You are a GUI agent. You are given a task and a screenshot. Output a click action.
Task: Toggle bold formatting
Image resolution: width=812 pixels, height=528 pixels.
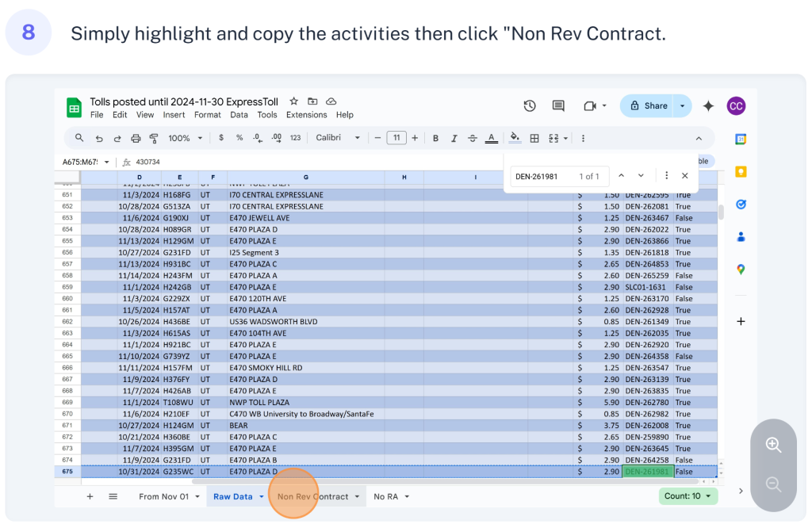pos(435,138)
